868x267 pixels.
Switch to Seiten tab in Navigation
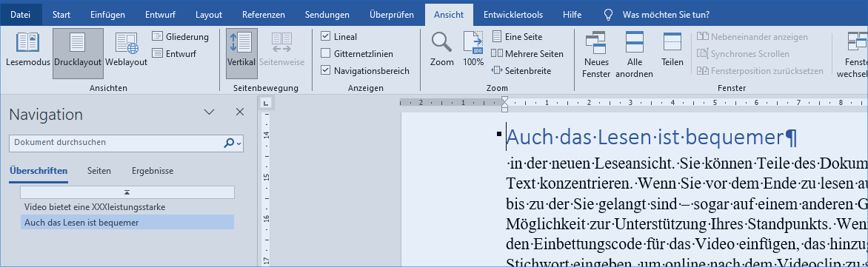[99, 172]
